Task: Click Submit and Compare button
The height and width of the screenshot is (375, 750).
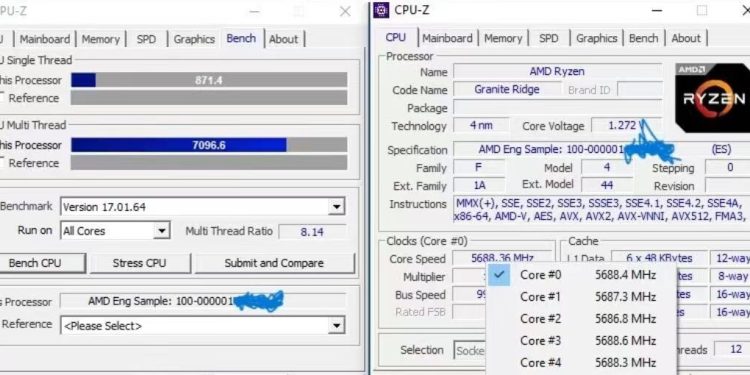Action: point(274,263)
